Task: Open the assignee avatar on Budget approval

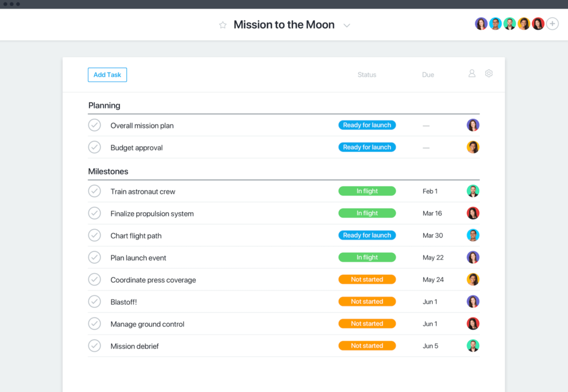Action: 473,147
